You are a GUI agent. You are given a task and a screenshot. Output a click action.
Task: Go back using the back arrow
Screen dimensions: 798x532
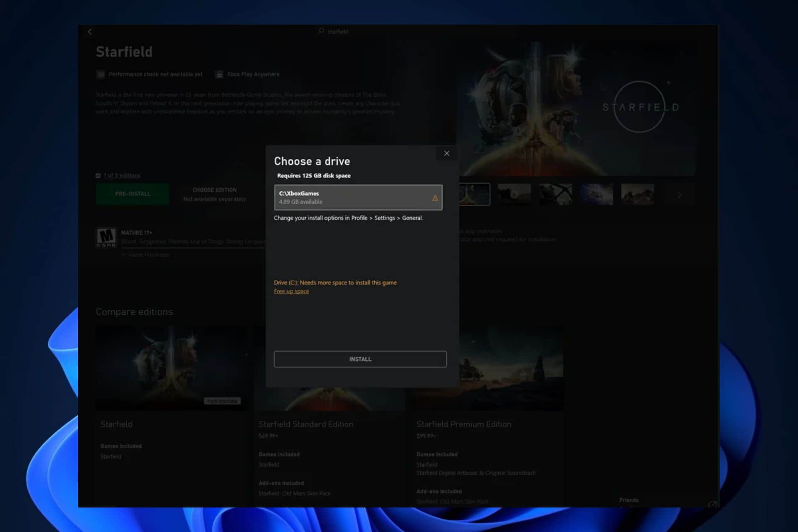click(90, 32)
